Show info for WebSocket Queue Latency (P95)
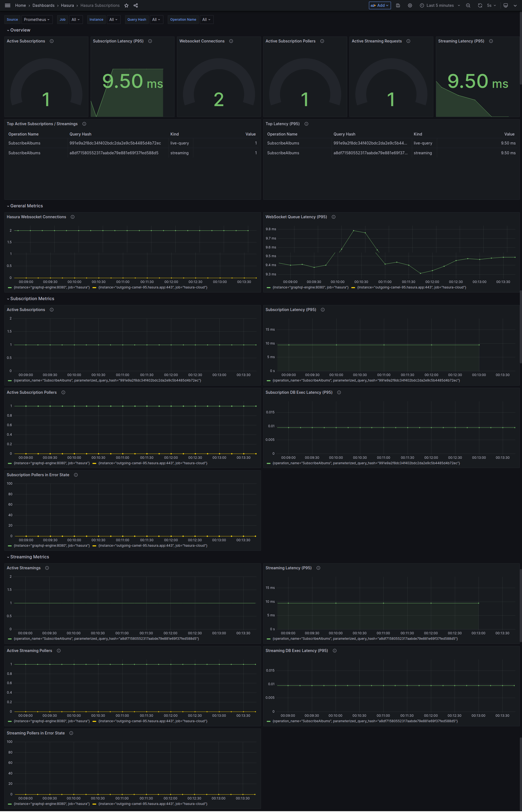The image size is (522, 812). coord(334,217)
